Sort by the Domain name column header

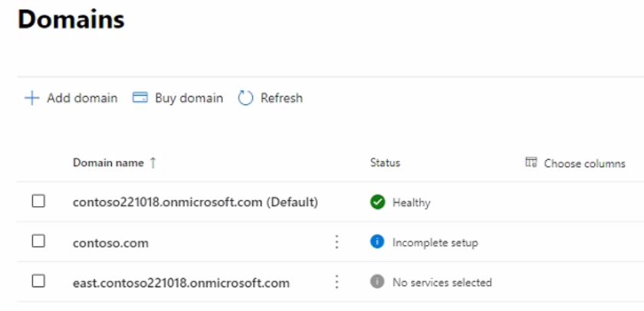108,163
